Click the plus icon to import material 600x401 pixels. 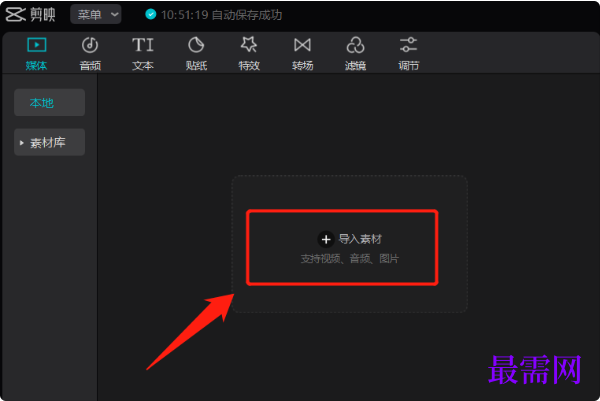326,240
